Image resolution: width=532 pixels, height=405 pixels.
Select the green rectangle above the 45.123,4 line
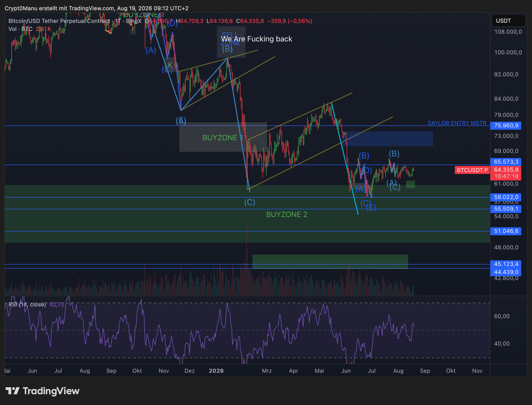(330, 261)
